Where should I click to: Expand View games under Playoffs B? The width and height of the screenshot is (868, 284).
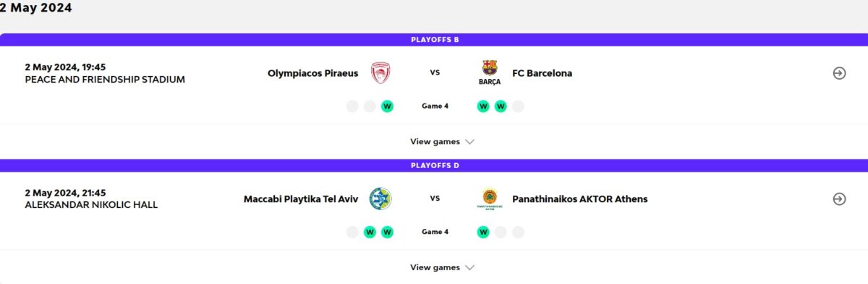pos(442,142)
